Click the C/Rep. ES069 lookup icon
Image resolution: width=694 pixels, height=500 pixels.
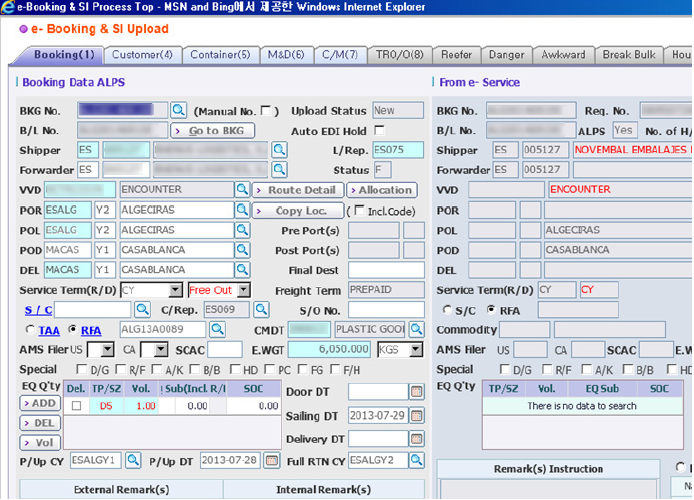tap(261, 309)
